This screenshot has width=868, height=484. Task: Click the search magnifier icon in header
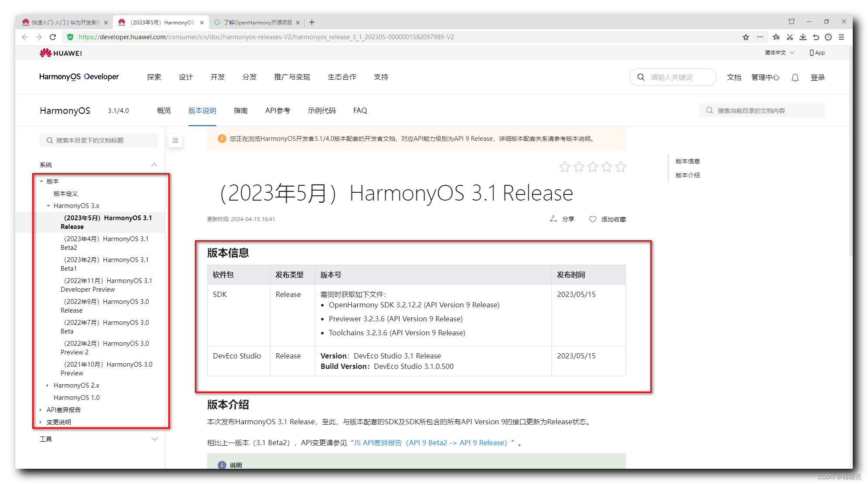click(x=641, y=77)
